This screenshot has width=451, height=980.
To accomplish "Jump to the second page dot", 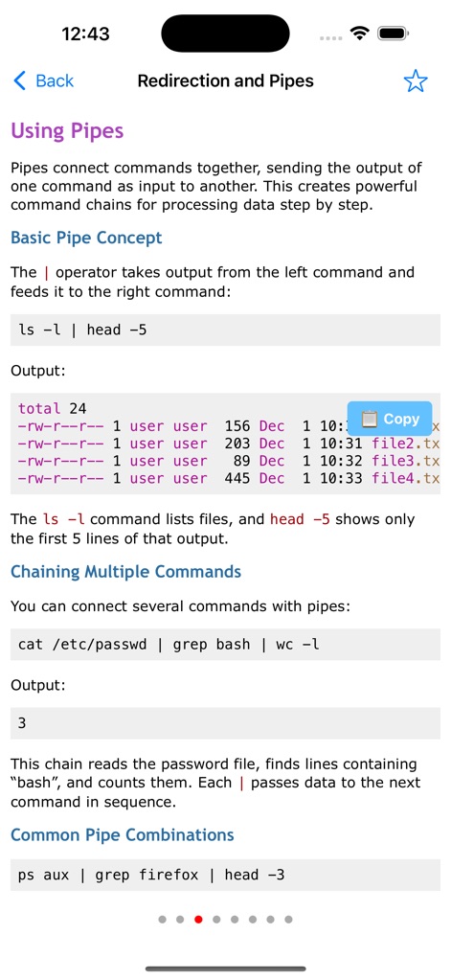I will coord(181,920).
